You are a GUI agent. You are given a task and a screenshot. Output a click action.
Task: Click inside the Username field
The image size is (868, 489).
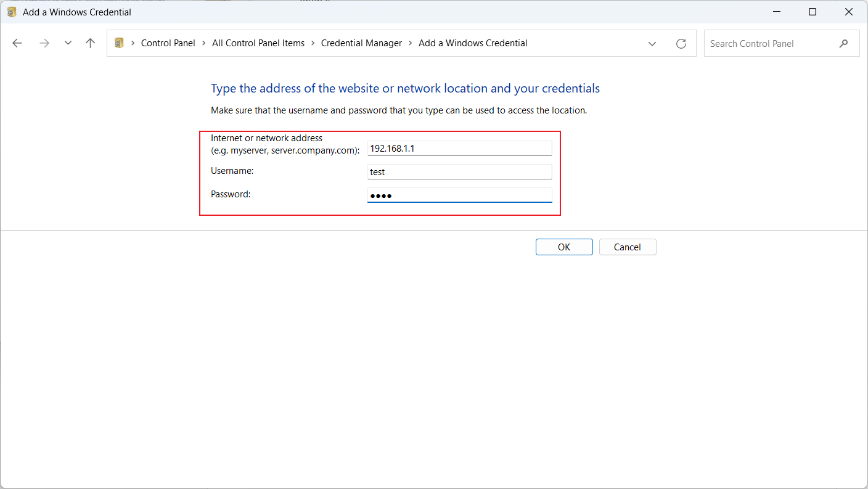[x=459, y=171]
